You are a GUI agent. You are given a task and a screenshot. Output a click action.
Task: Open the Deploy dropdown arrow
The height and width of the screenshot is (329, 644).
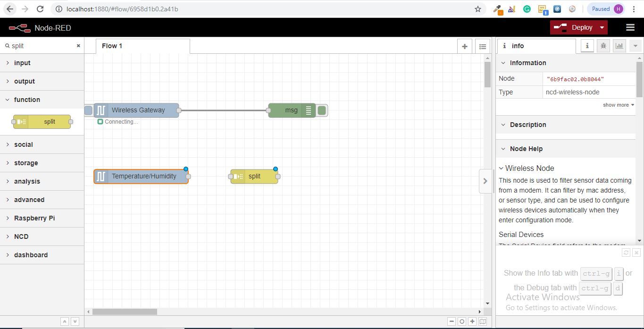coord(602,27)
